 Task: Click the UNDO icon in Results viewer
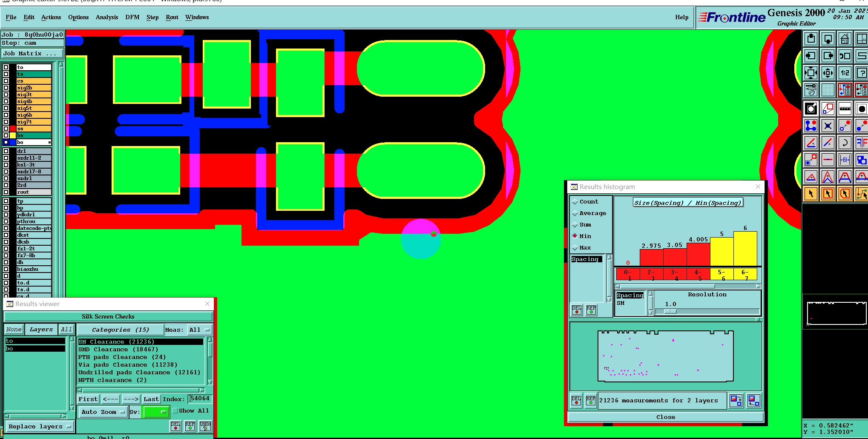205,426
